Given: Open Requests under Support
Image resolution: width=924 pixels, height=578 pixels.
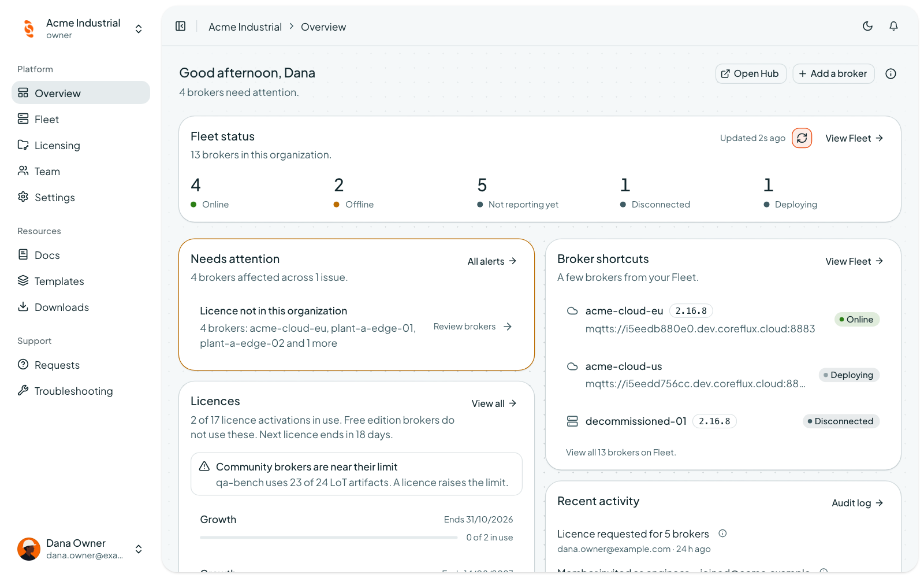Looking at the screenshot, I should click(81, 365).
